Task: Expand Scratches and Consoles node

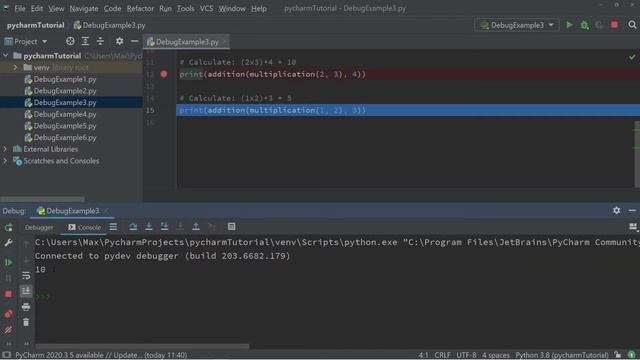Action: tap(5, 161)
